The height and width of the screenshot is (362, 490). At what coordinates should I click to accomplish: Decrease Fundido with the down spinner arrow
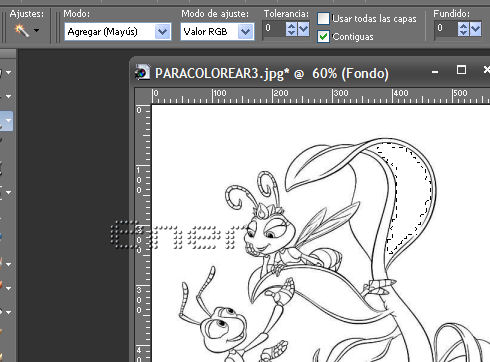point(463,33)
